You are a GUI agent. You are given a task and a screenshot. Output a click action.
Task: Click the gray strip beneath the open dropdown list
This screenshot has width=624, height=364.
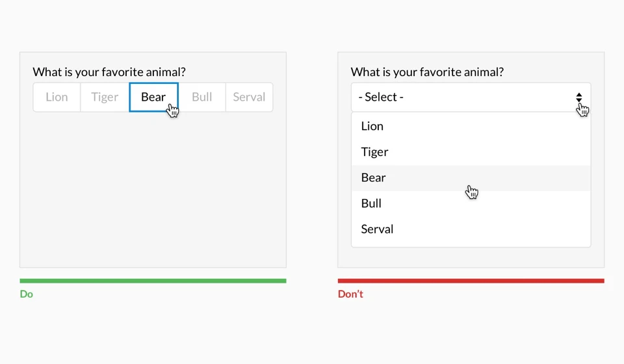point(471,257)
